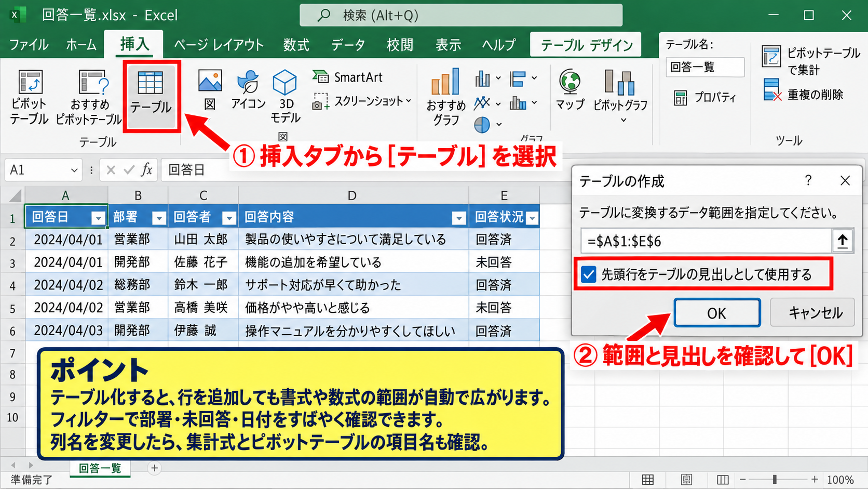This screenshot has height=489, width=868.
Task: Open the 回答者 column filter dropdown
Action: tap(229, 218)
